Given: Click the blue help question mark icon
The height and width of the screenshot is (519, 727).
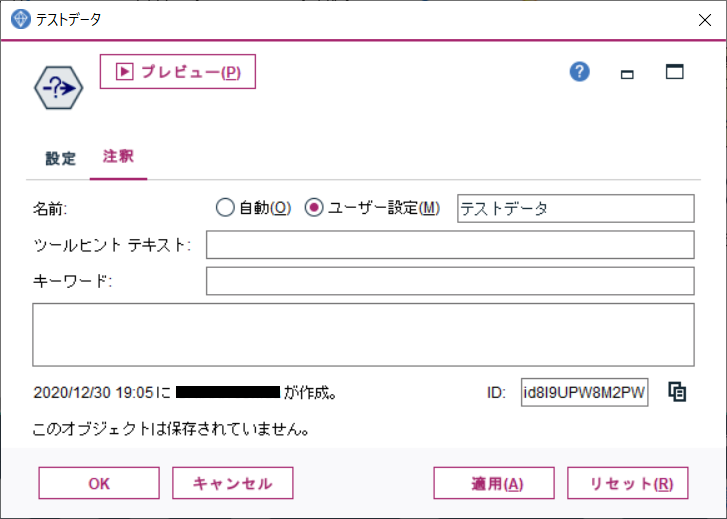Looking at the screenshot, I should pos(580,72).
